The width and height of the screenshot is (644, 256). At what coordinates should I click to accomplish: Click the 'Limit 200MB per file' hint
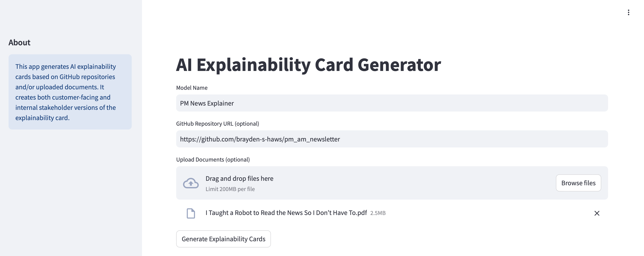(230, 189)
